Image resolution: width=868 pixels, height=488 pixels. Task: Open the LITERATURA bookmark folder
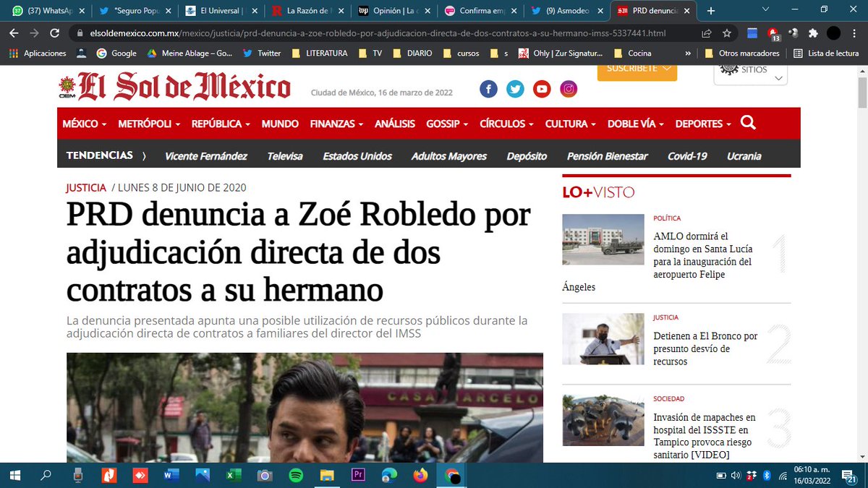[x=320, y=53]
